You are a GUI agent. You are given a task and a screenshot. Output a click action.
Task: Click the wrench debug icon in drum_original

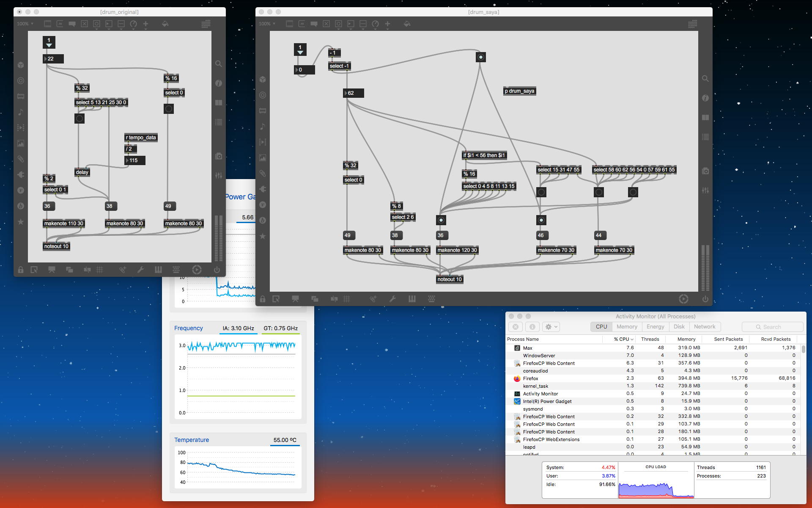(x=141, y=270)
